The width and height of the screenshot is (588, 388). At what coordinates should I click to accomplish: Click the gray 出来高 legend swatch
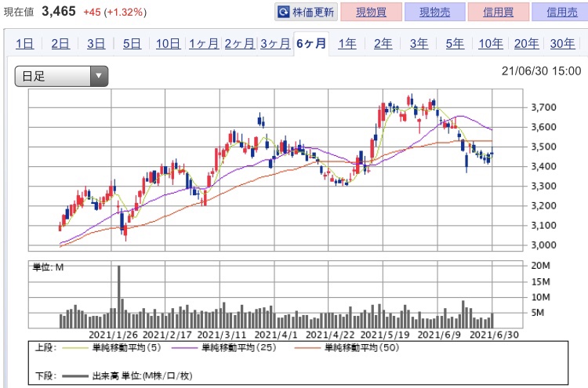coord(74,376)
